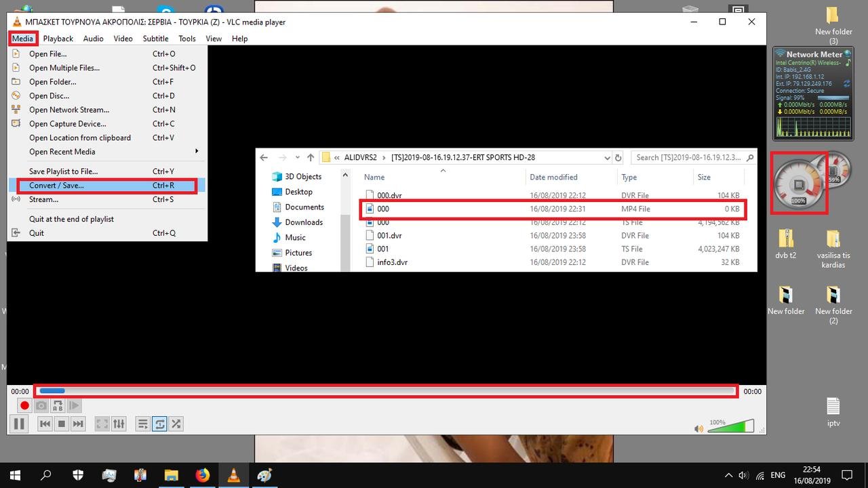
Task: Click the refresh button in File Explorer
Action: click(618, 157)
